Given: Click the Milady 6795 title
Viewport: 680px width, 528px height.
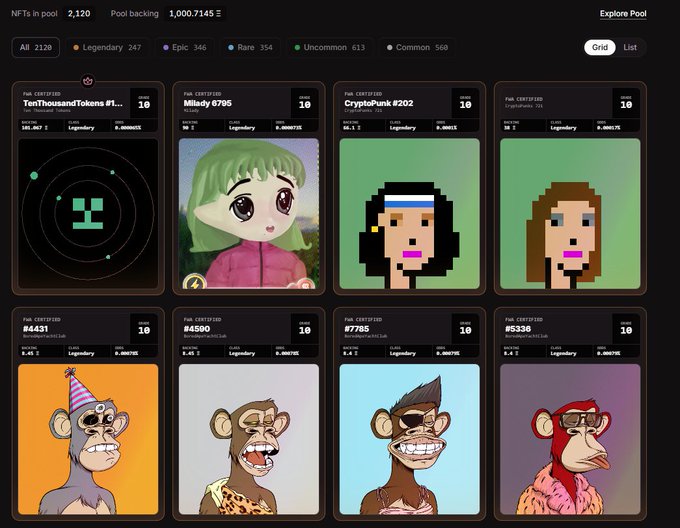Looking at the screenshot, I should [x=207, y=103].
